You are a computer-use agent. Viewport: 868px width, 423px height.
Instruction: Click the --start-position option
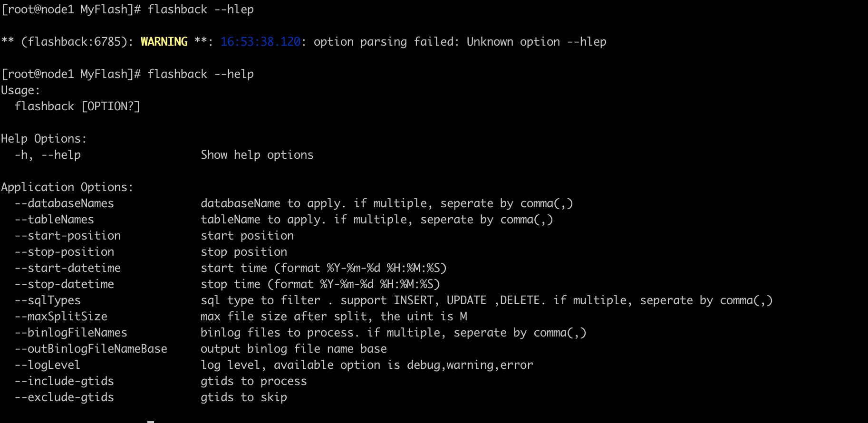click(68, 236)
